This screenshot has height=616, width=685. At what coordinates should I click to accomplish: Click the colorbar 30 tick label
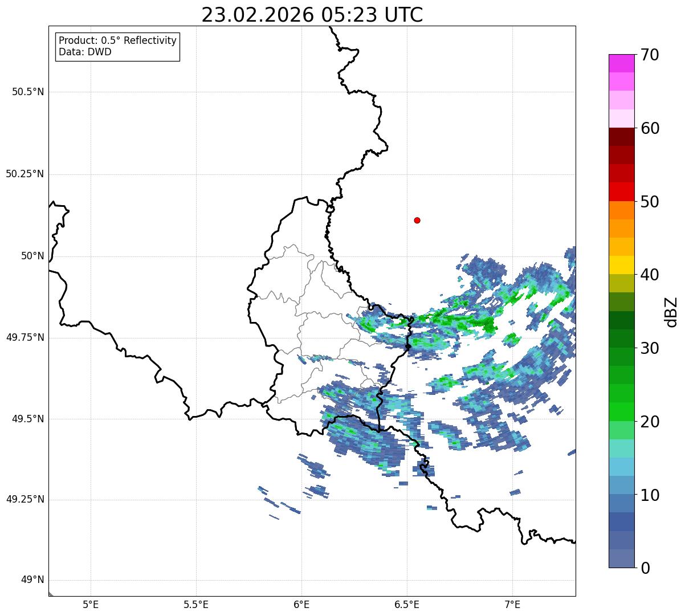(x=650, y=348)
